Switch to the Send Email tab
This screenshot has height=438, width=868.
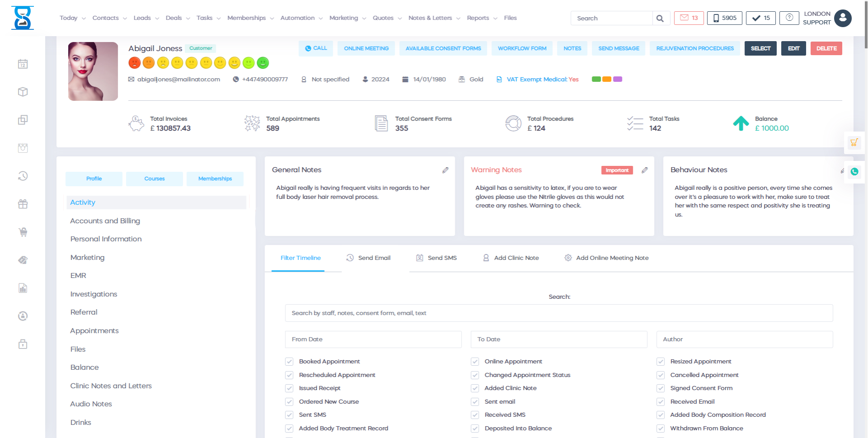[x=368, y=258]
